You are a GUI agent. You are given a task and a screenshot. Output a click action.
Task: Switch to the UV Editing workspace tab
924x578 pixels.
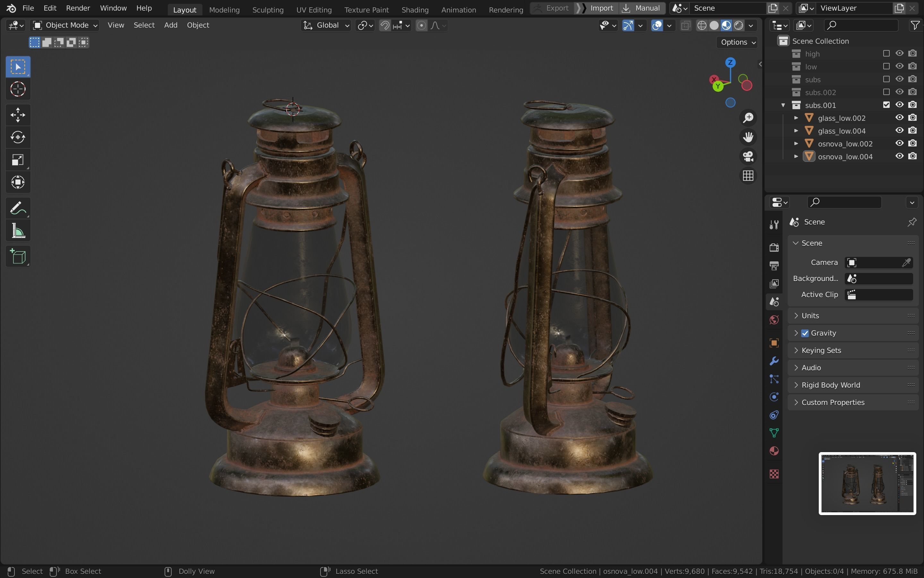(x=314, y=10)
